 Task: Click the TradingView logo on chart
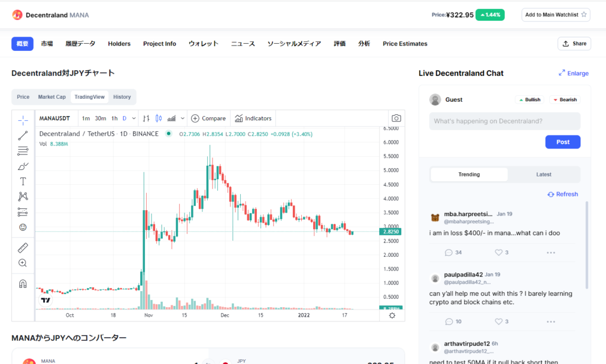[46, 300]
